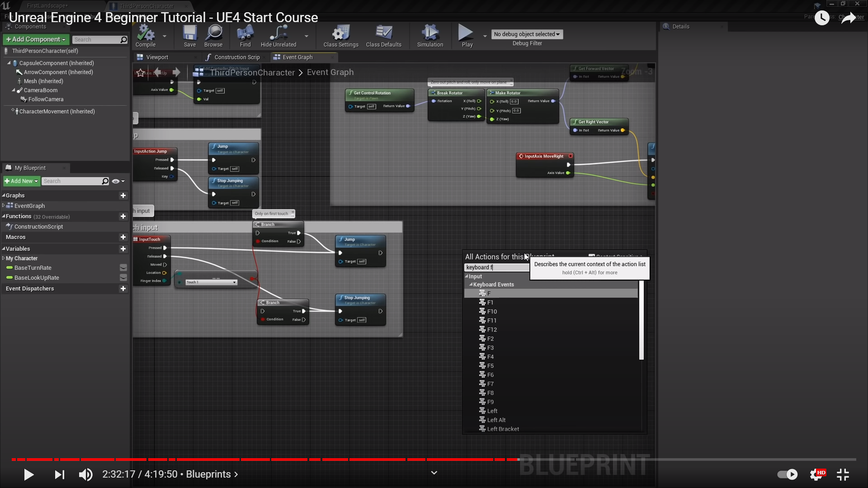Switch to the Viewport tab

pyautogui.click(x=157, y=57)
